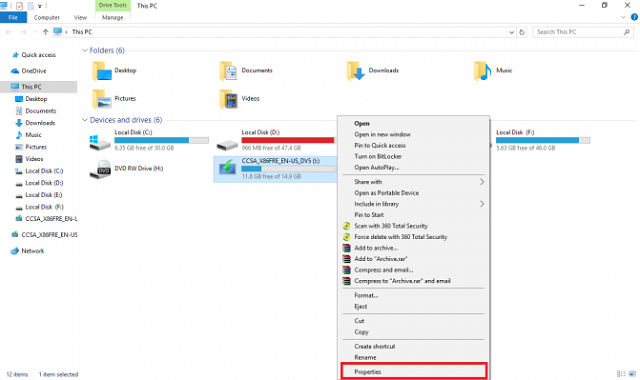Choose Compress and email...
This screenshot has height=380, width=640.
413,270
